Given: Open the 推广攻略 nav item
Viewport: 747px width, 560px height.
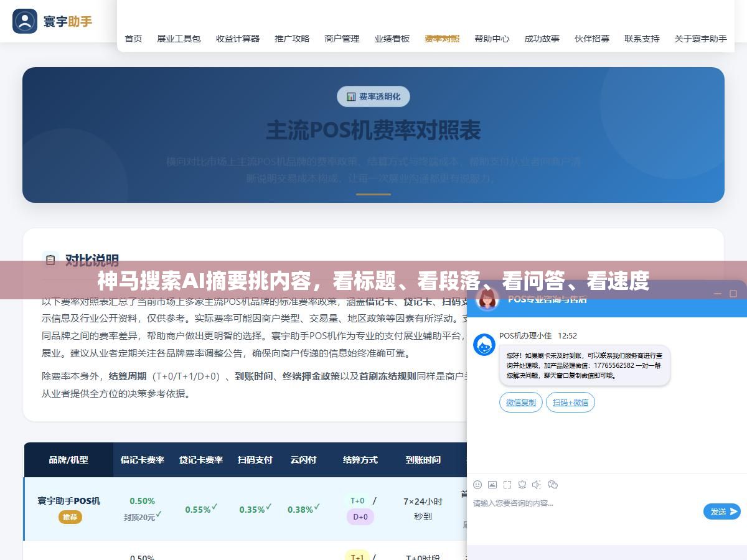Looking at the screenshot, I should point(292,39).
